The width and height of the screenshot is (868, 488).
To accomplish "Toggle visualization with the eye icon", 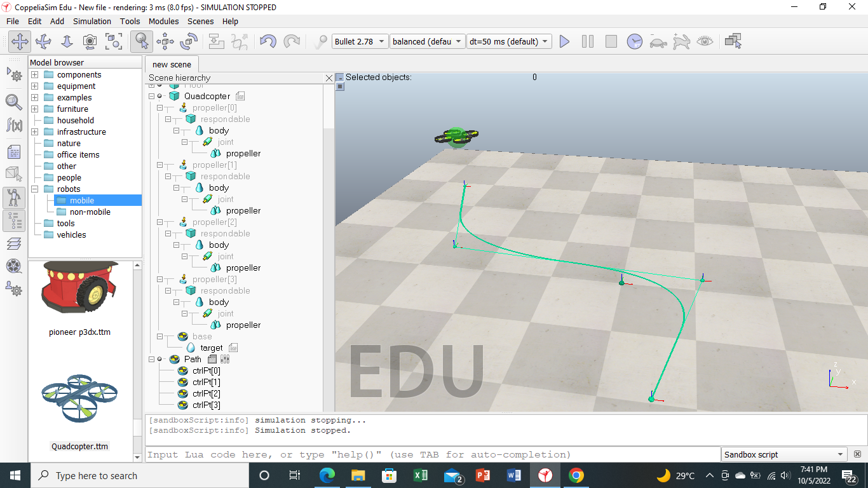I will tap(705, 42).
